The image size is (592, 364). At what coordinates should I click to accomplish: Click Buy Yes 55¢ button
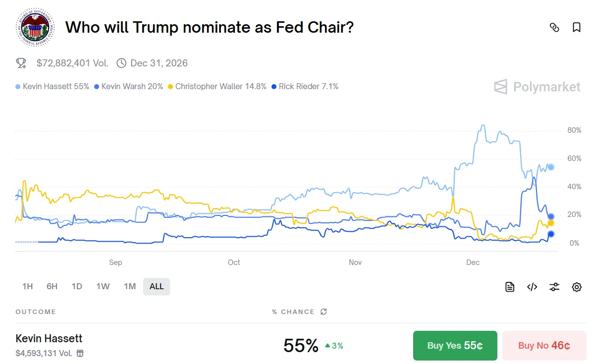tap(455, 345)
